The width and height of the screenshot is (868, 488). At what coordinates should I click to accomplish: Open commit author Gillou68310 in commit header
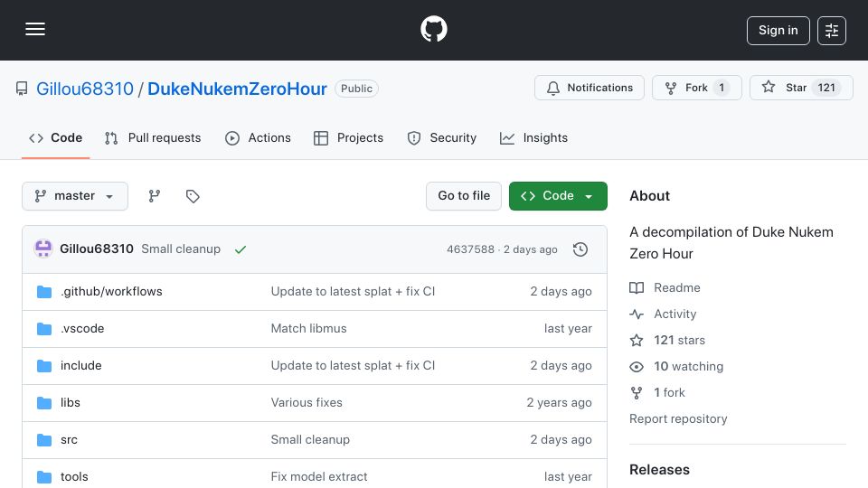tap(97, 249)
